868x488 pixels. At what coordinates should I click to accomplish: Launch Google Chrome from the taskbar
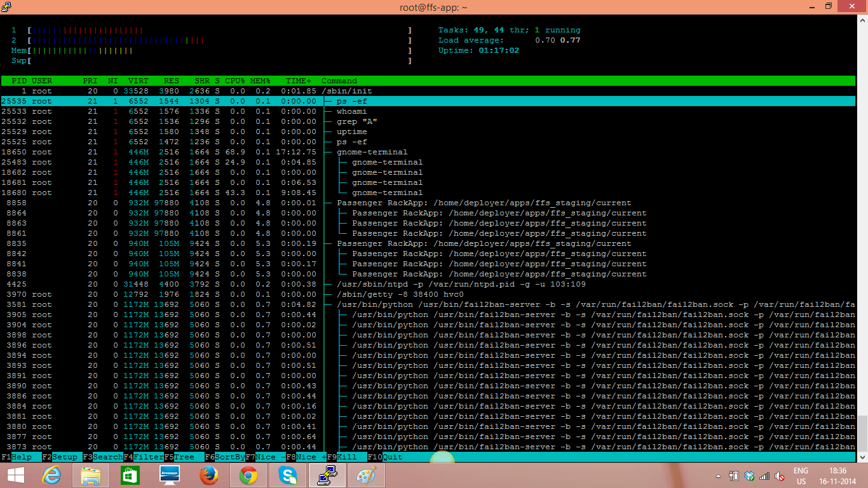pos(248,475)
